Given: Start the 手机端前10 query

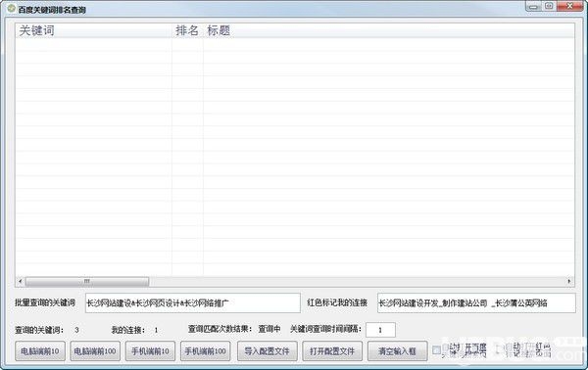Looking at the screenshot, I should pos(150,351).
